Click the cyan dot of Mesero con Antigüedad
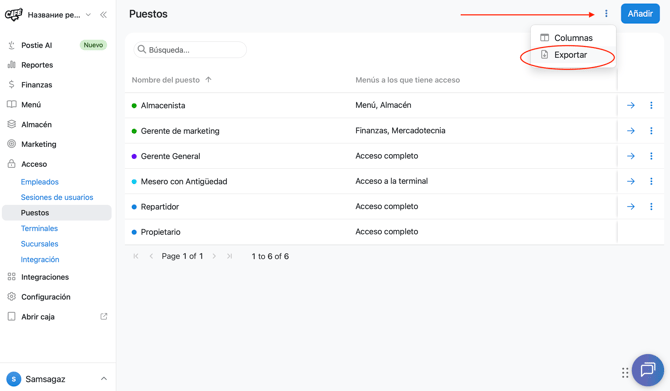 click(134, 182)
